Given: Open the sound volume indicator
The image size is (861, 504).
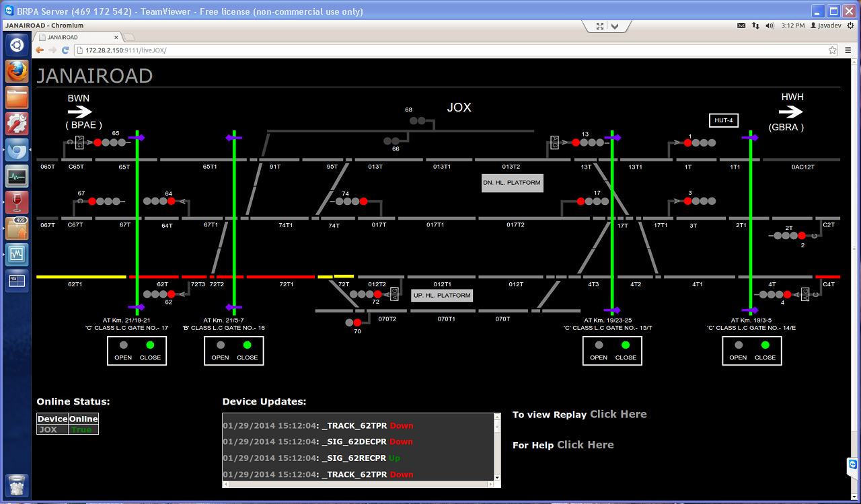Looking at the screenshot, I should (770, 26).
